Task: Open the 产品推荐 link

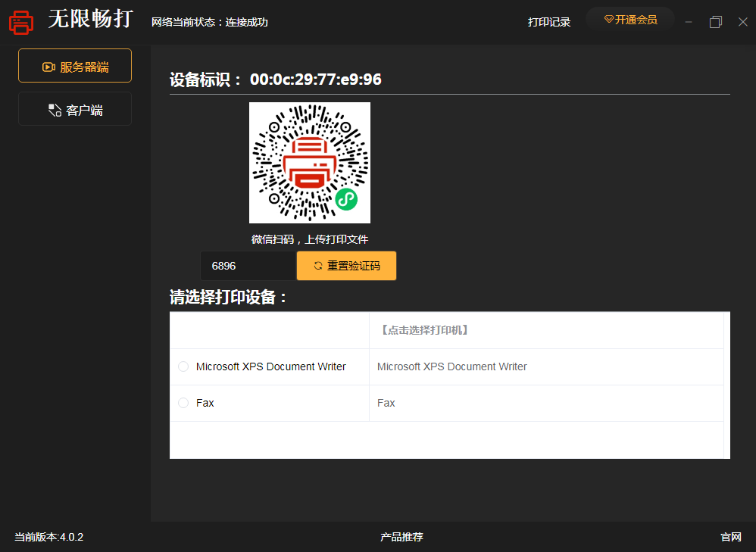Action: coord(401,537)
